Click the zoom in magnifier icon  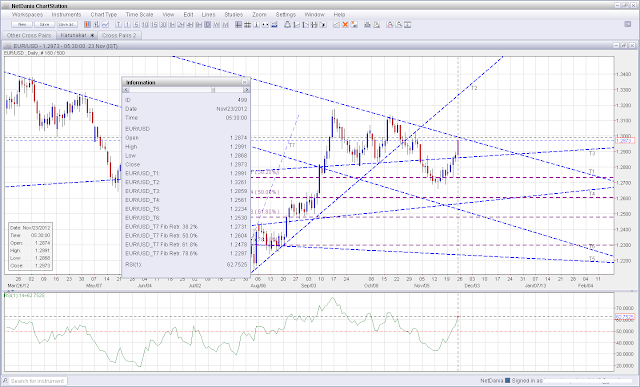[390, 24]
